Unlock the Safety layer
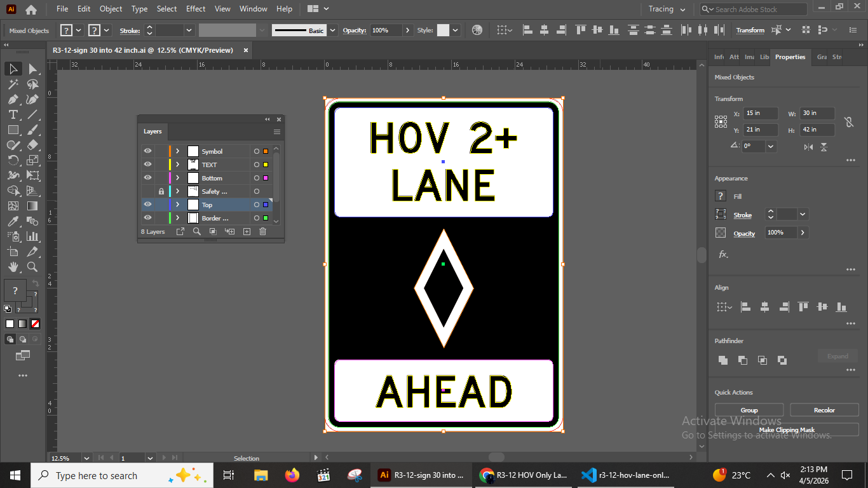 point(161,191)
